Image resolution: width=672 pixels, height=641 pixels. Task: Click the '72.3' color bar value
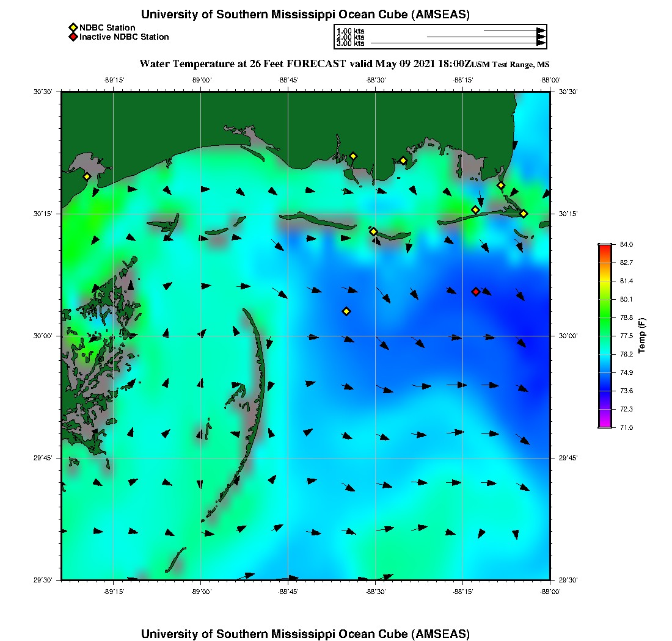626,409
